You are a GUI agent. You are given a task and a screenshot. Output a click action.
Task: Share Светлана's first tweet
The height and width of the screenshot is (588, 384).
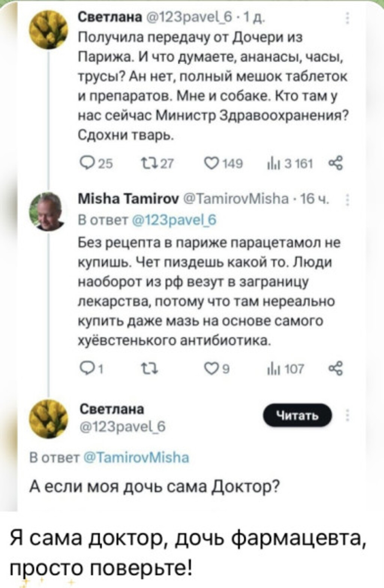tap(335, 163)
